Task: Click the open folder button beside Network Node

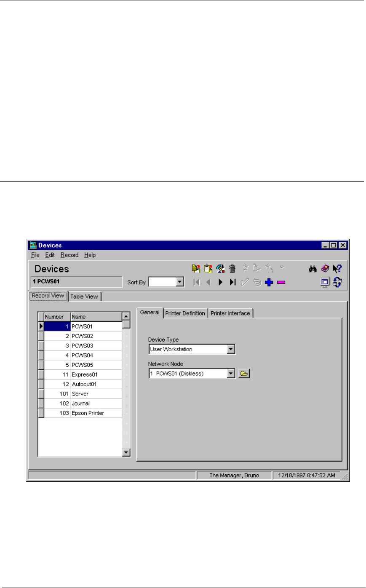Action: tap(244, 373)
